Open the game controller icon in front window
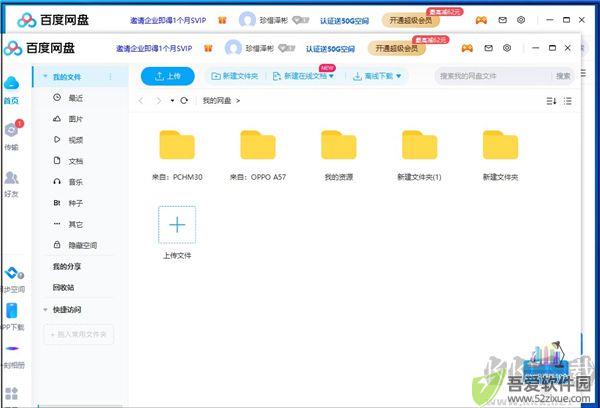The image size is (600, 408). (467, 48)
